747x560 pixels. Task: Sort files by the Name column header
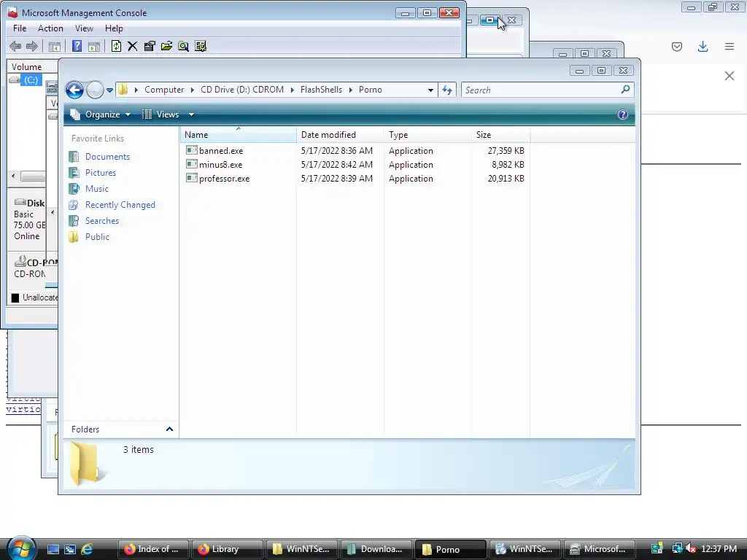pos(239,135)
